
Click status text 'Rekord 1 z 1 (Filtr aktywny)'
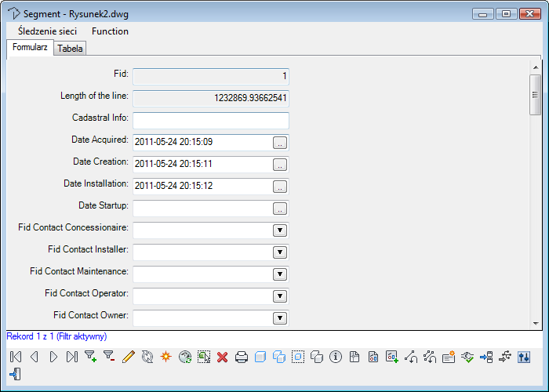[56, 336]
